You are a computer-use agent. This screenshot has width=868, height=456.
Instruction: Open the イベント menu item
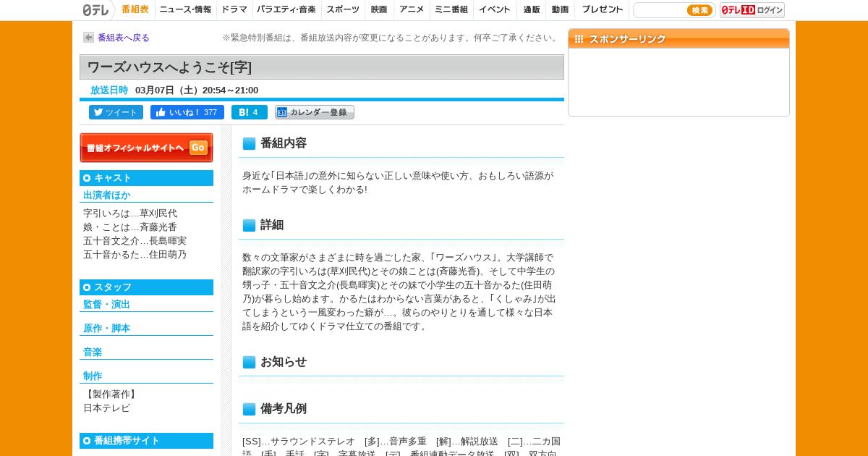pyautogui.click(x=495, y=9)
